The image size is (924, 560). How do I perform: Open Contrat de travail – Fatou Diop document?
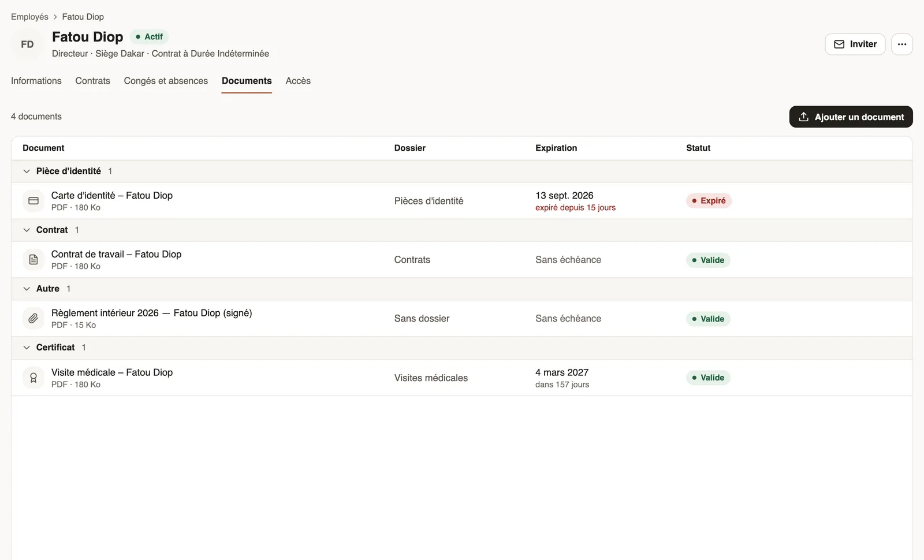click(116, 255)
